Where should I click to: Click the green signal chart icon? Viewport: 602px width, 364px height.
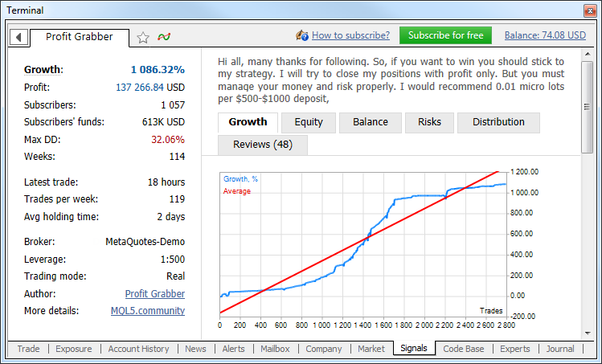tap(164, 37)
